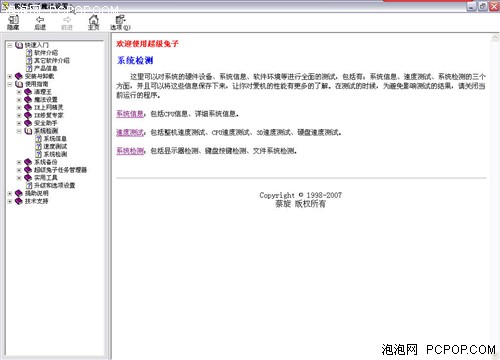
Task: Expand the 安装与卸载 tree node
Action: [10, 76]
